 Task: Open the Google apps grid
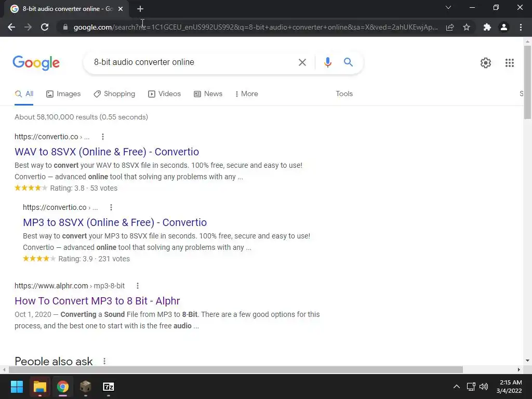(509, 63)
